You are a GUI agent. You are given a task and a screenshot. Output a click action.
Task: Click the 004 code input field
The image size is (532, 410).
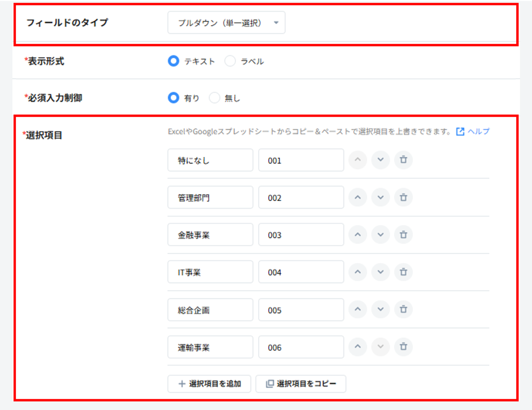301,272
